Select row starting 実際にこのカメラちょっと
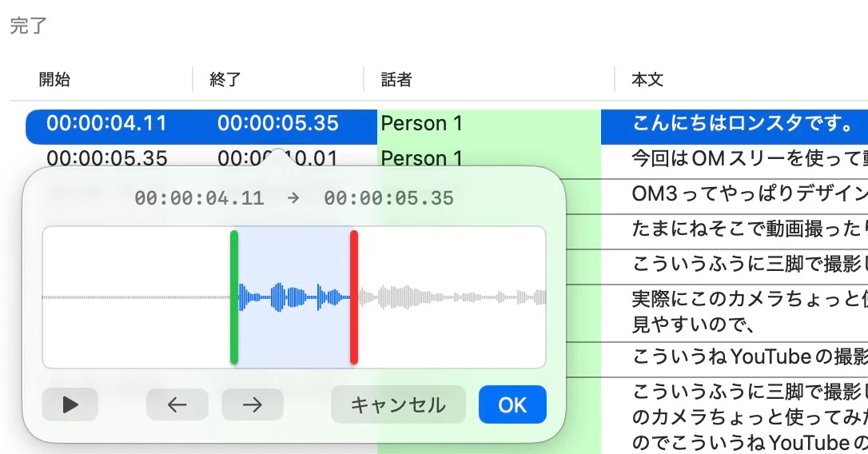This screenshot has width=868, height=454. [750, 311]
